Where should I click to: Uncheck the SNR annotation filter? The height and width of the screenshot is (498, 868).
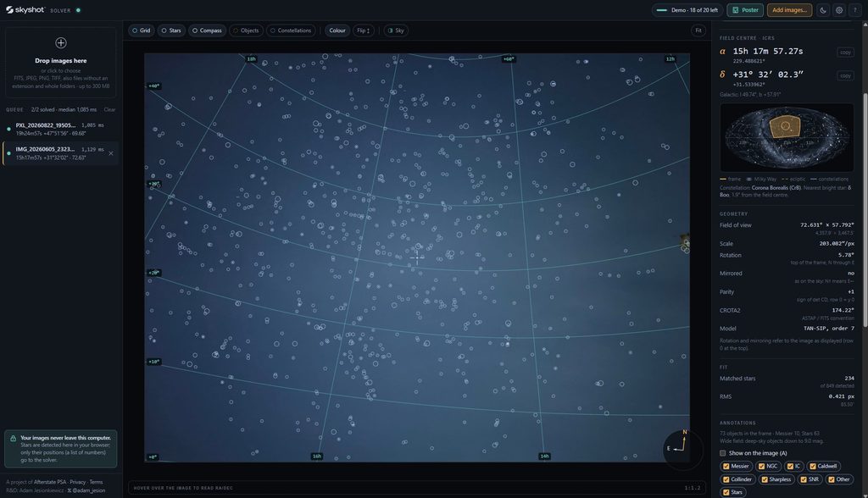click(810, 479)
